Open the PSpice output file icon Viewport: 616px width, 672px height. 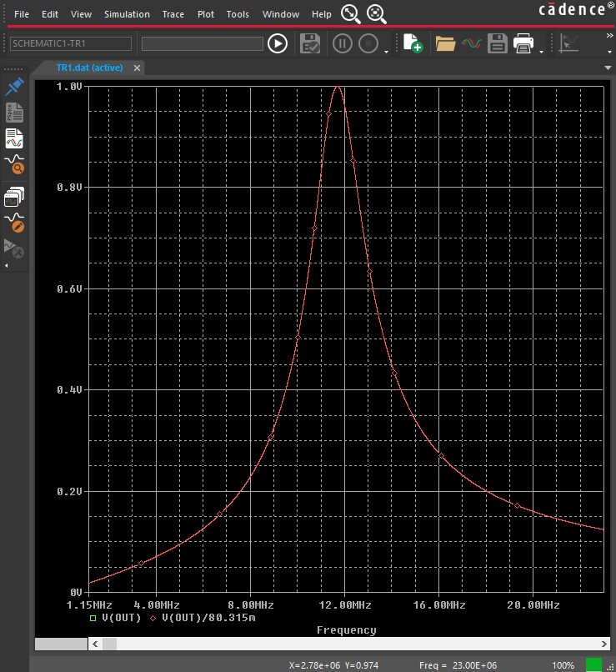[14, 113]
